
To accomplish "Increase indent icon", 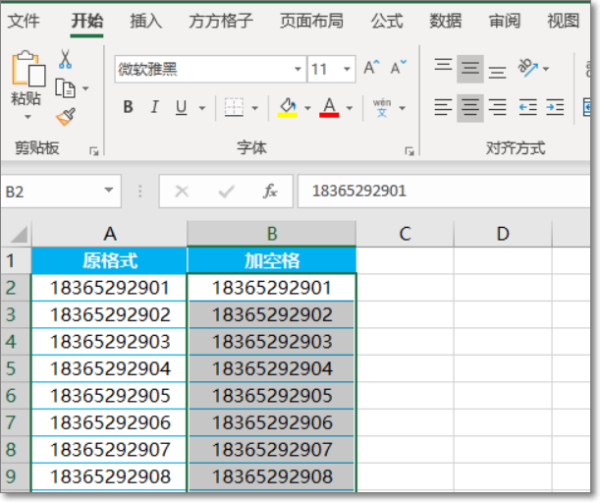I will 555,108.
